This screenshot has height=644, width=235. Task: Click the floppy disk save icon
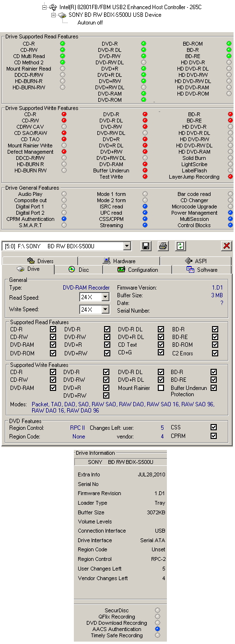[146, 246]
